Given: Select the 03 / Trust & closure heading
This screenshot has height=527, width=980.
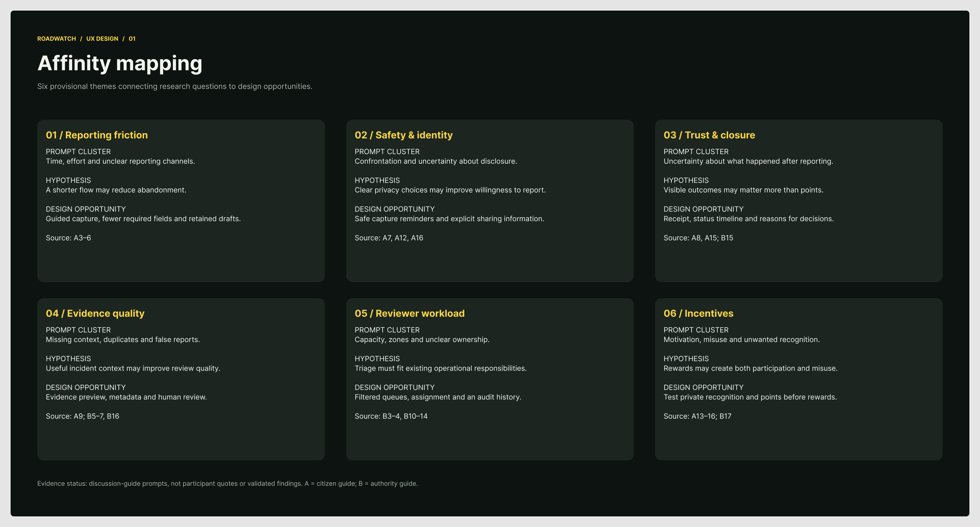Looking at the screenshot, I should click(x=709, y=135).
